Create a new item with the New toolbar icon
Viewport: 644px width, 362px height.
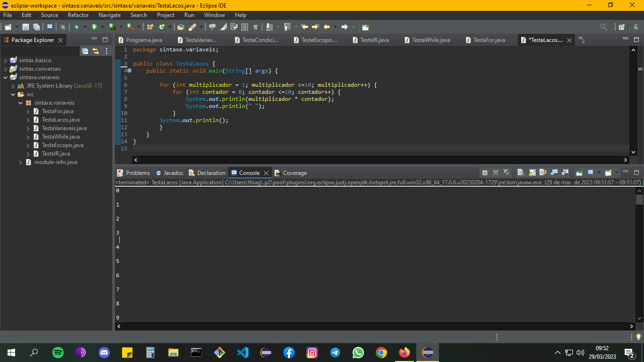[8, 27]
